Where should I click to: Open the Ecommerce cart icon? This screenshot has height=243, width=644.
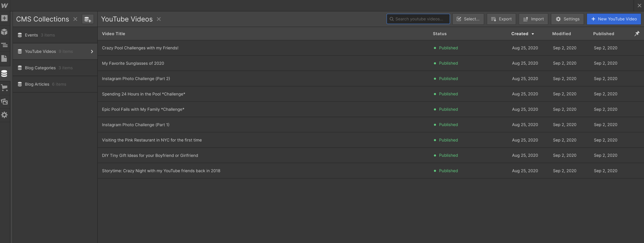tap(5, 88)
